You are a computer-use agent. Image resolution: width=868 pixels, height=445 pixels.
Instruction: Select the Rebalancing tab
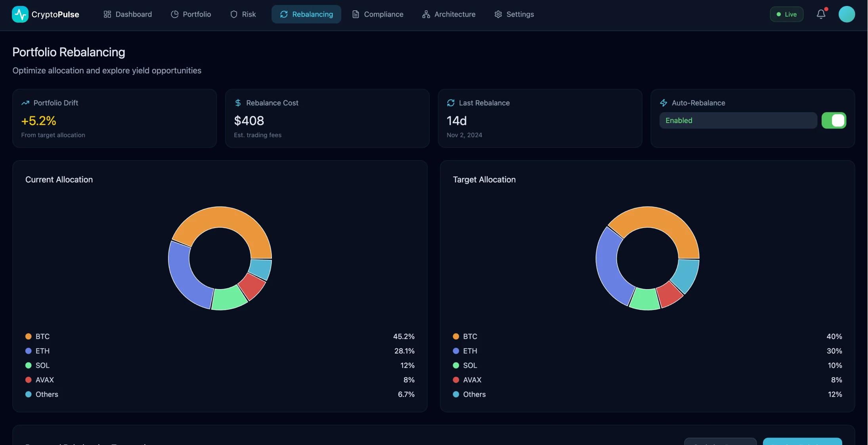click(306, 14)
